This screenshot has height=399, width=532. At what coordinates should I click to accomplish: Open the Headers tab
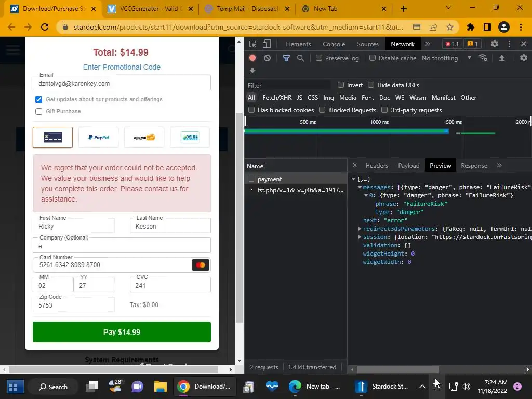point(377,166)
